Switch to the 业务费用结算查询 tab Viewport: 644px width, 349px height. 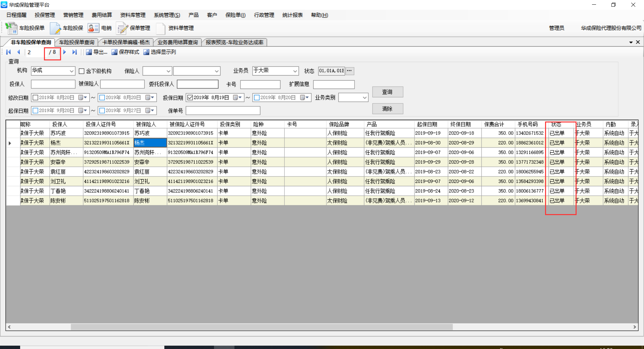177,42
